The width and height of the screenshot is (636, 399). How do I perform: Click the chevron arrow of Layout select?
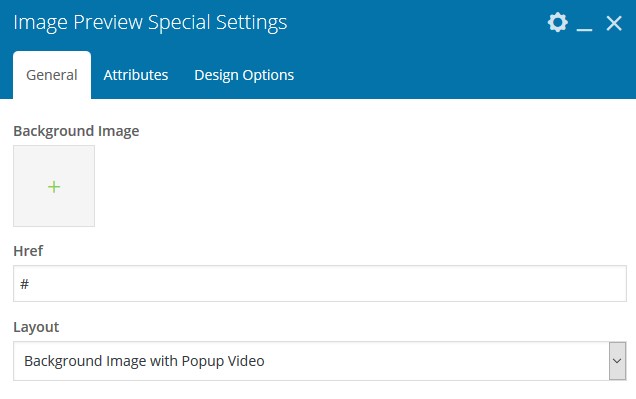point(617,361)
